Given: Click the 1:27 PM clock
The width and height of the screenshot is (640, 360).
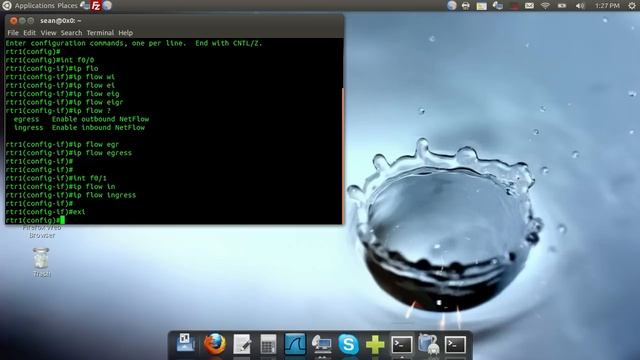Looking at the screenshot, I should pos(607,6).
